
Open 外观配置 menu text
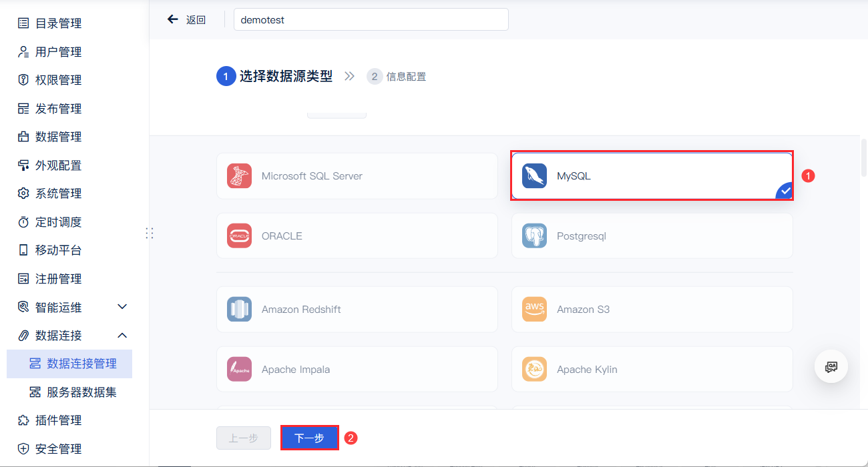tap(59, 165)
